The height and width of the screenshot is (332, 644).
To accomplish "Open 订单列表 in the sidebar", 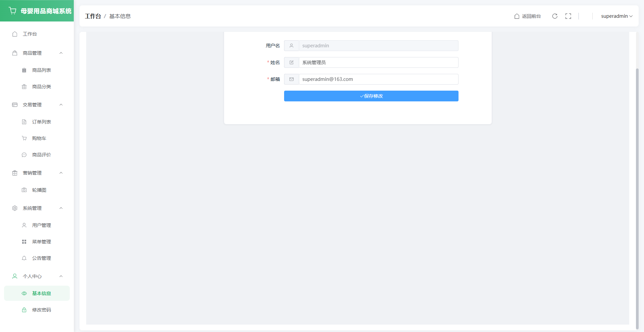I will pos(41,122).
